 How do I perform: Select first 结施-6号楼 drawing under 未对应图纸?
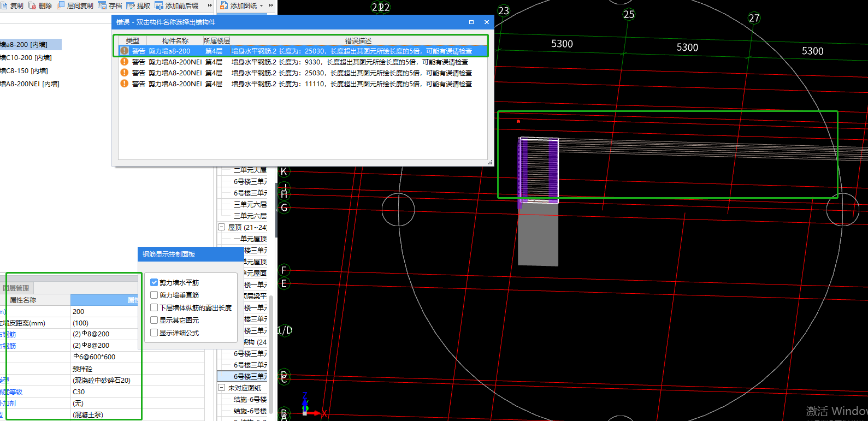(250, 399)
